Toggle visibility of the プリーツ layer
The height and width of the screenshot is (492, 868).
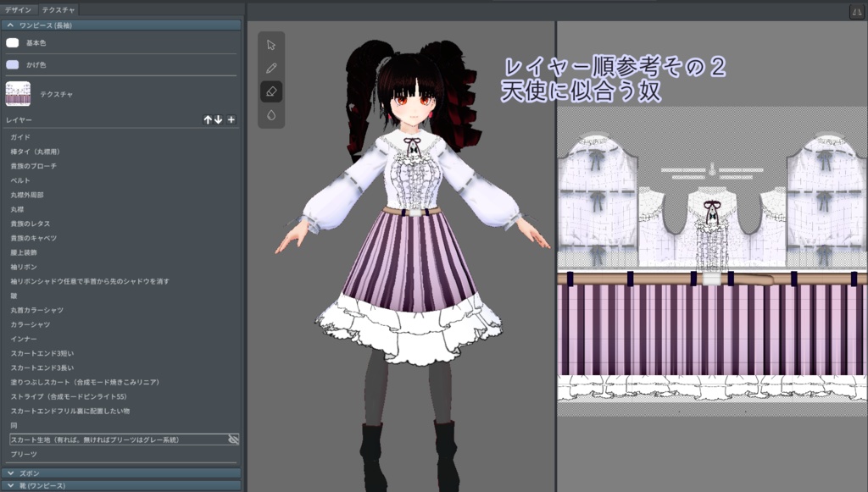coord(235,455)
